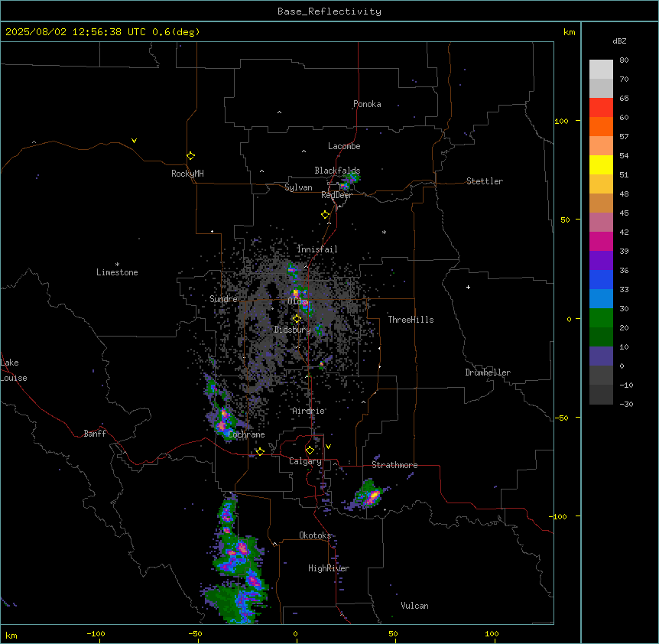Click the Olds label
The width and height of the screenshot is (659, 644).
pos(297,301)
